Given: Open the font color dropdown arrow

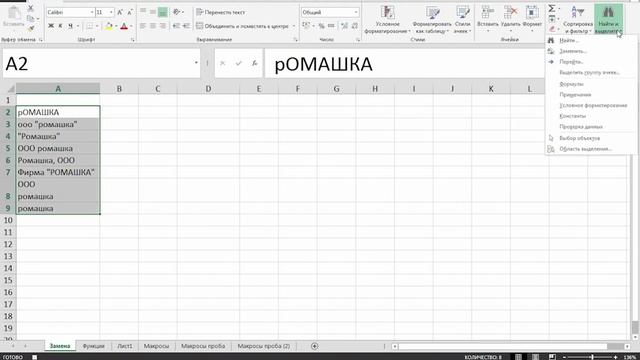Looking at the screenshot, I should (131, 26).
